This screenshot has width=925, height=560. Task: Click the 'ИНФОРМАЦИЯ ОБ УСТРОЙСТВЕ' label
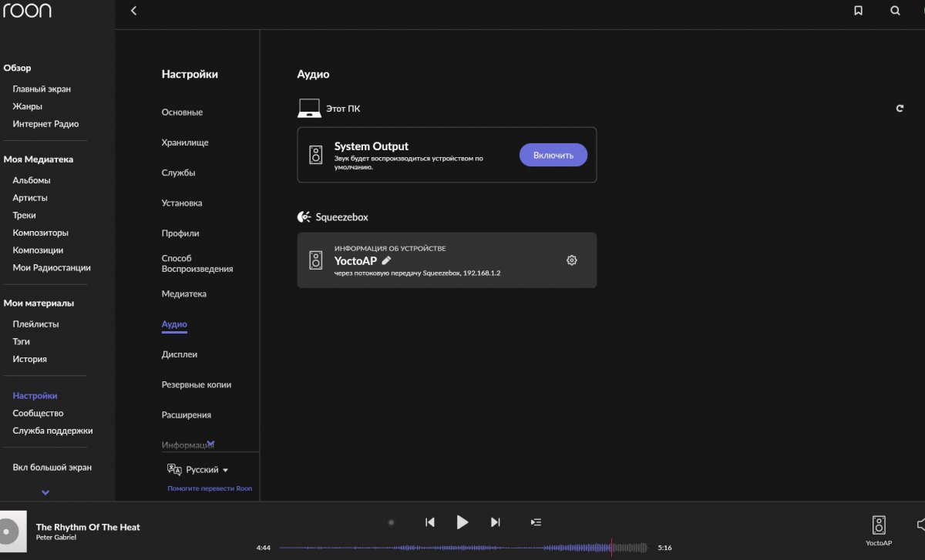click(x=390, y=249)
